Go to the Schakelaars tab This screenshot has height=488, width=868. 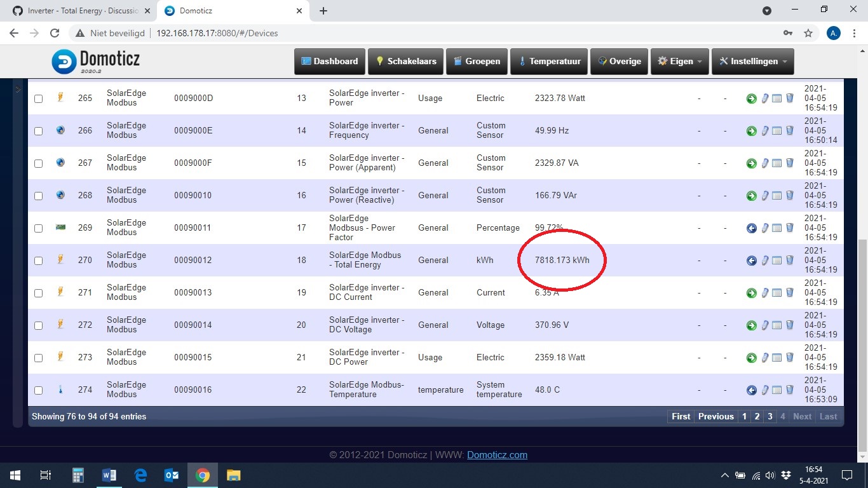(x=405, y=62)
